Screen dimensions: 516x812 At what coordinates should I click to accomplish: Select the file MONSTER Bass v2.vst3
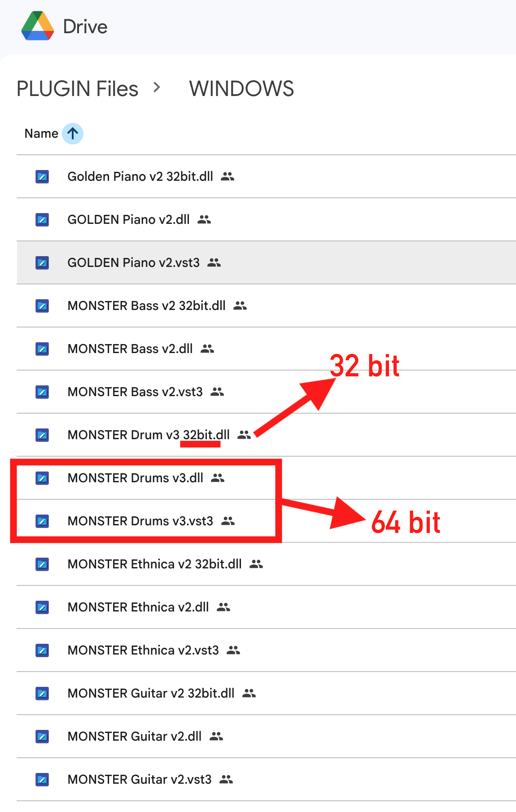[266, 392]
